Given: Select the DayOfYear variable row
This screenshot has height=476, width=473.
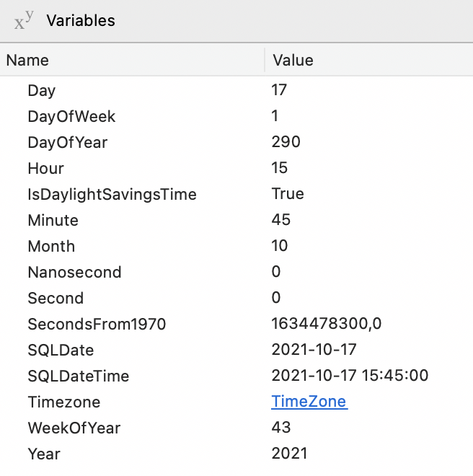Looking at the screenshot, I should [236, 142].
